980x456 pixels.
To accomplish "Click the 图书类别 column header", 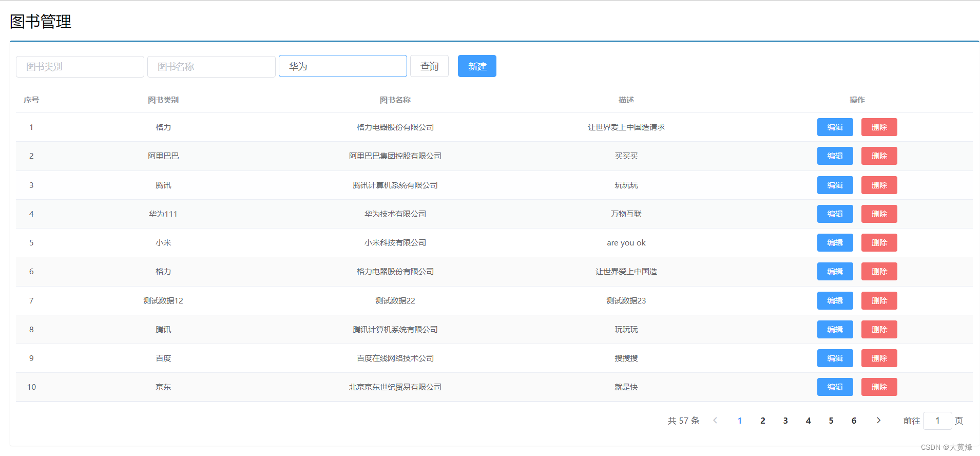I will coord(163,100).
